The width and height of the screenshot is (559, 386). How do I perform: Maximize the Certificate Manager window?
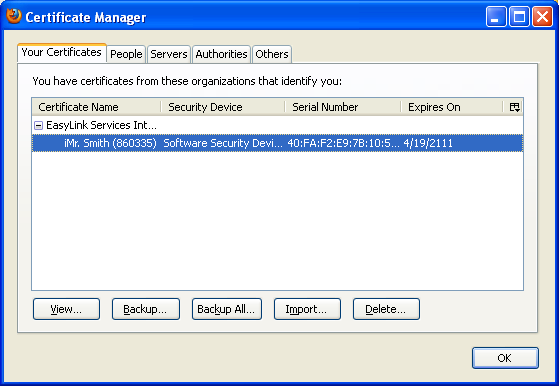(519, 16)
